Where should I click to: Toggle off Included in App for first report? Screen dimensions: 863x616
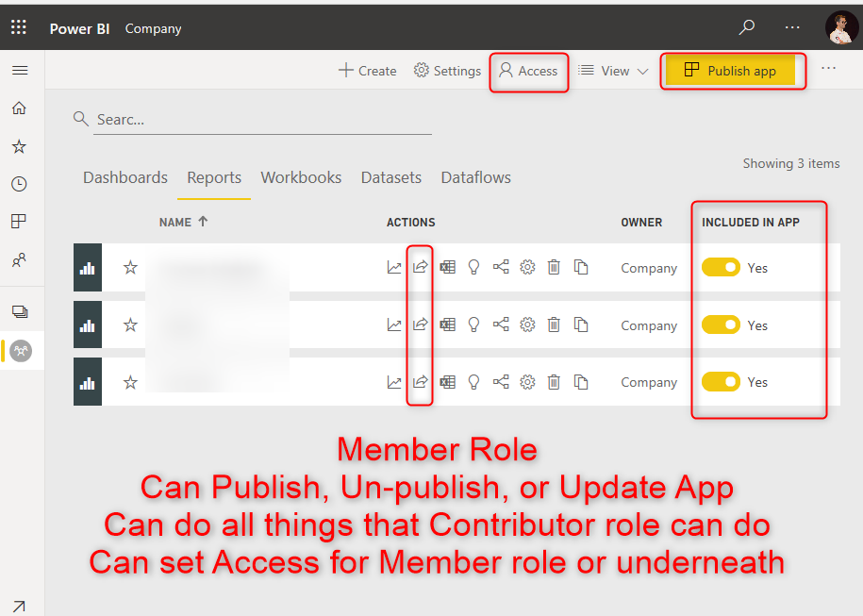[x=721, y=268]
